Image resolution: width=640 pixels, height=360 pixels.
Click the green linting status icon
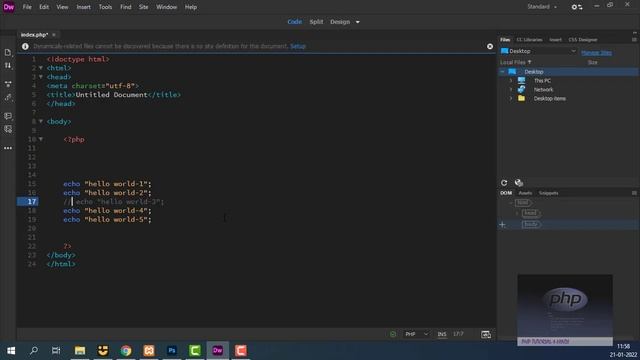point(393,334)
